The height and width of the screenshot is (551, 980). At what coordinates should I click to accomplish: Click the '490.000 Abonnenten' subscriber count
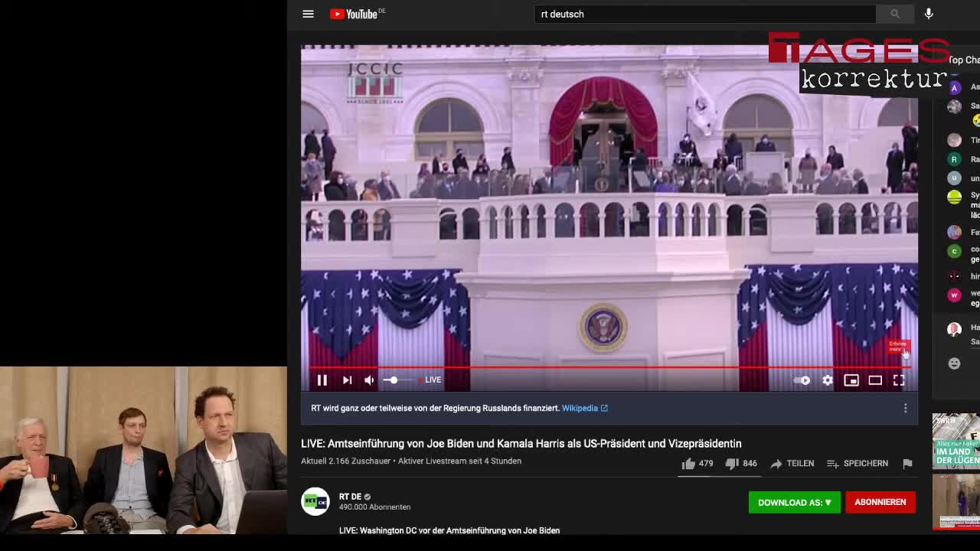(x=374, y=507)
